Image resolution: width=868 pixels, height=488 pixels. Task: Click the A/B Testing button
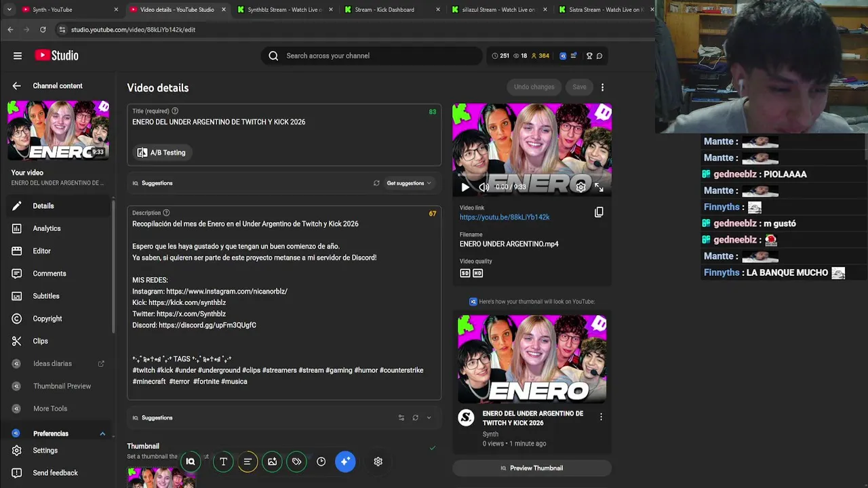point(161,152)
